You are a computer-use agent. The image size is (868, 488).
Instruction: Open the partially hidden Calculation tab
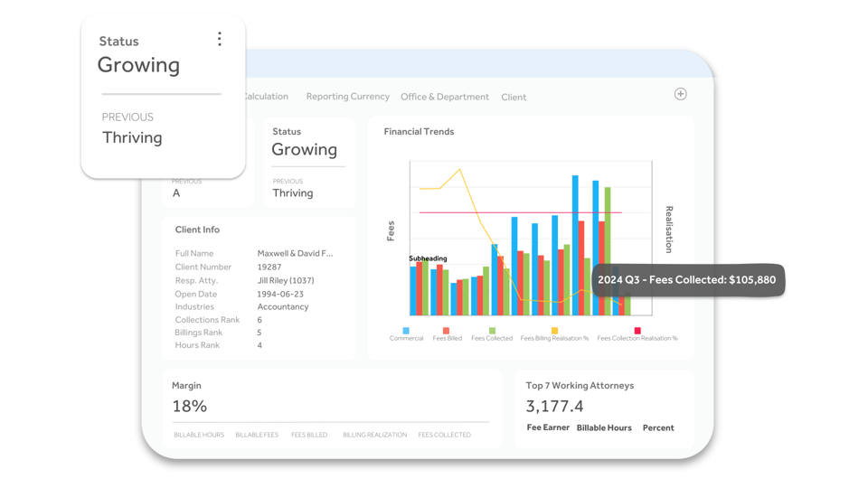click(267, 97)
